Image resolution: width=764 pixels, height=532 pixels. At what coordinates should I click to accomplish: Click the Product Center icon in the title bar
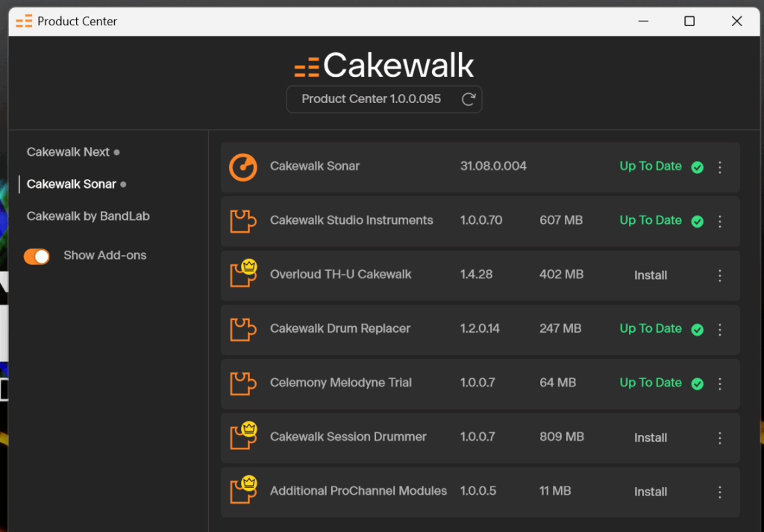click(24, 21)
